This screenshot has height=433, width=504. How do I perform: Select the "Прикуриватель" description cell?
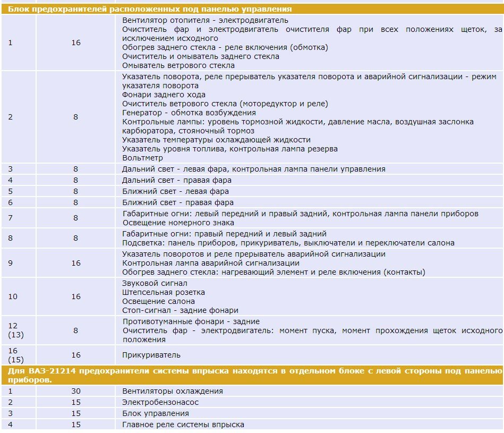[x=151, y=355]
